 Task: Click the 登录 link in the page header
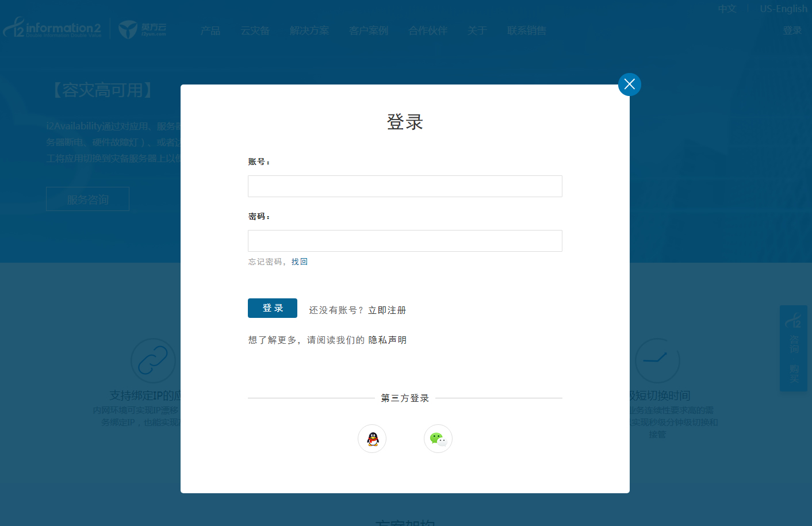[x=792, y=30]
